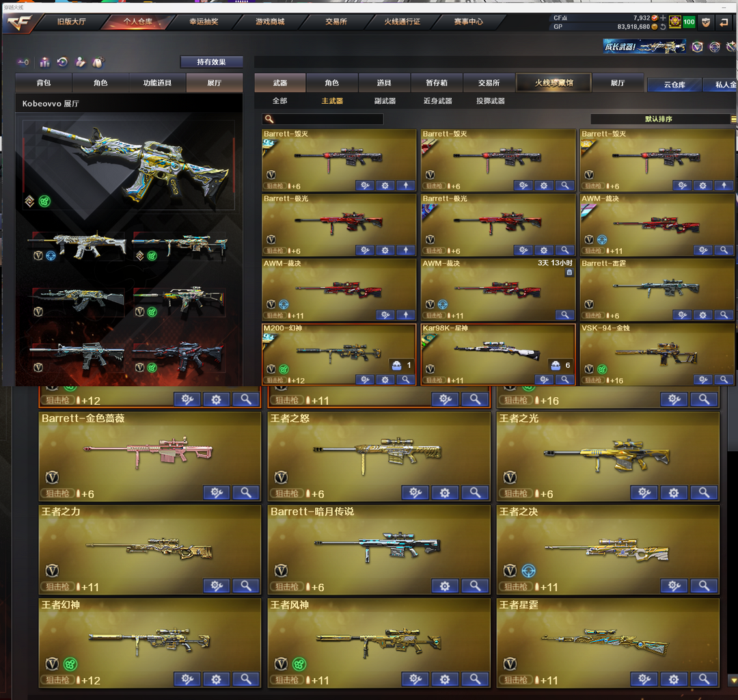Click the gear button on the Barrett-暗月传说 card
Viewport: 738px width, 700px height.
tap(445, 586)
